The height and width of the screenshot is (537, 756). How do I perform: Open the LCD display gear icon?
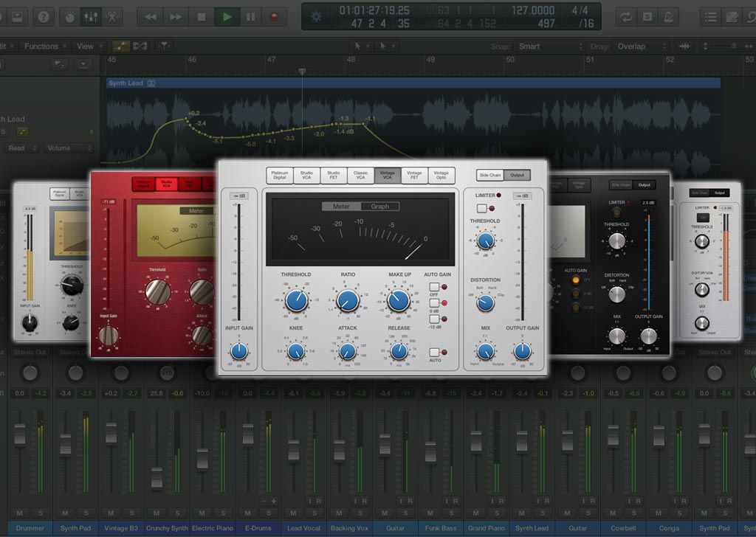pos(316,17)
